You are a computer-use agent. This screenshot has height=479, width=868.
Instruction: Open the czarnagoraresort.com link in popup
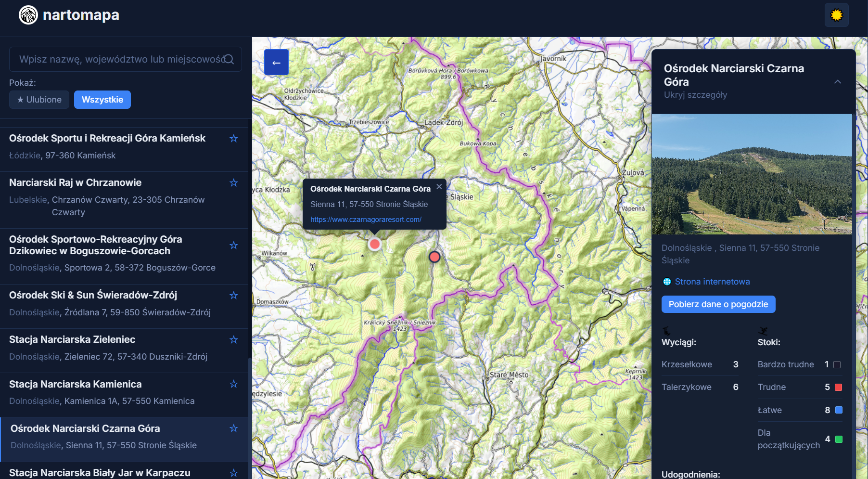pyautogui.click(x=366, y=220)
